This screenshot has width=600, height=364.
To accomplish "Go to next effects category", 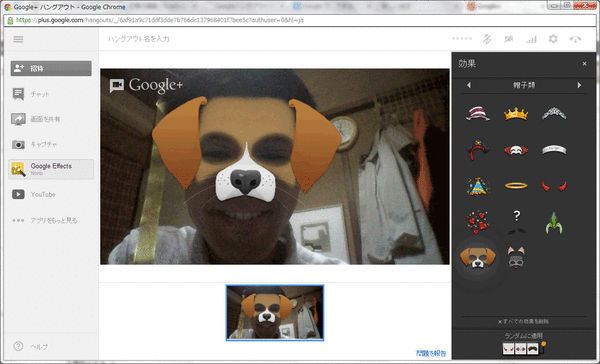I will click(x=579, y=85).
